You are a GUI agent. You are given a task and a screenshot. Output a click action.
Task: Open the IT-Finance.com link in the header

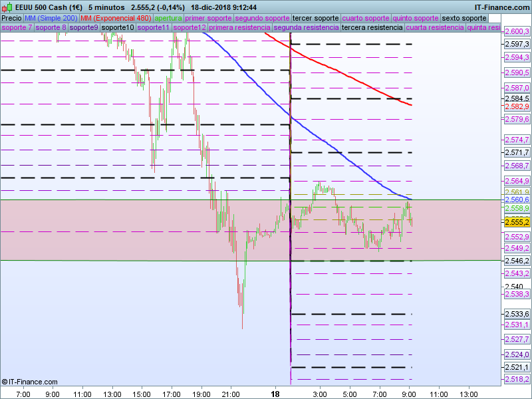click(502, 7)
